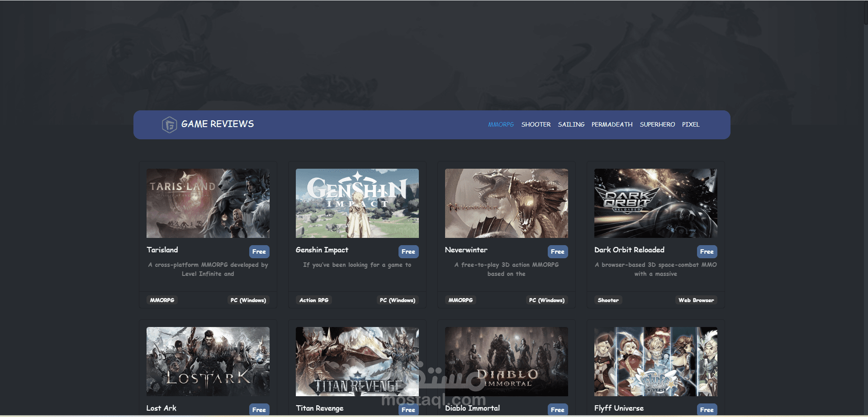Image resolution: width=868 pixels, height=417 pixels.
Task: Browse the PIXEL games category
Action: (691, 124)
